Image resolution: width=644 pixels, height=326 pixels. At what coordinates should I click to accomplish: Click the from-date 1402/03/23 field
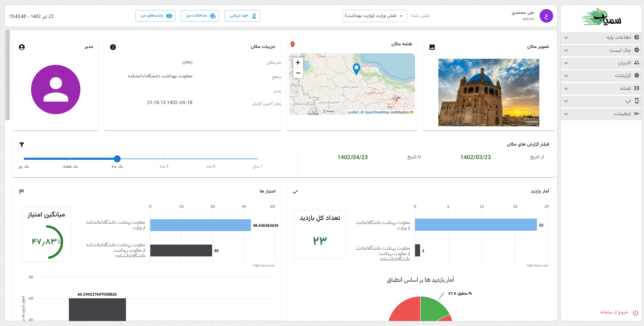pos(475,157)
